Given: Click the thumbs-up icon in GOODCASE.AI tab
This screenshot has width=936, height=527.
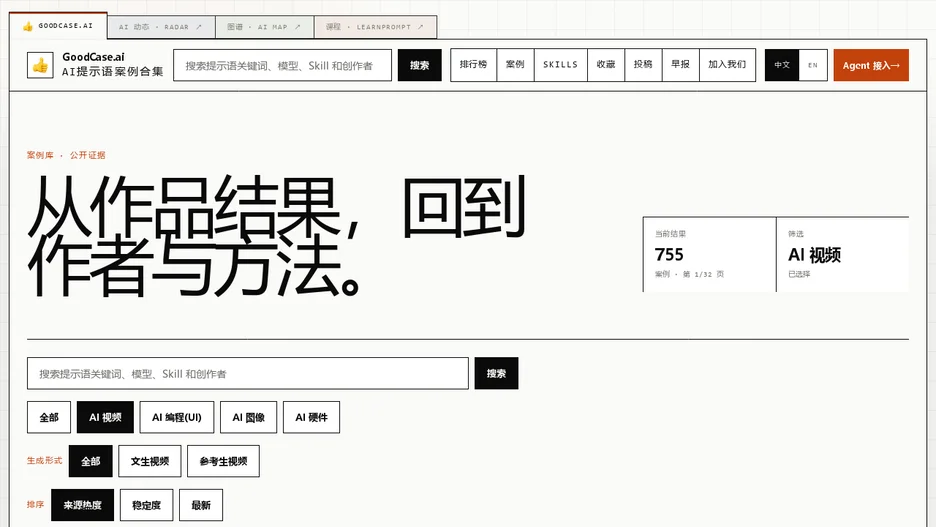Looking at the screenshot, I should (27, 26).
